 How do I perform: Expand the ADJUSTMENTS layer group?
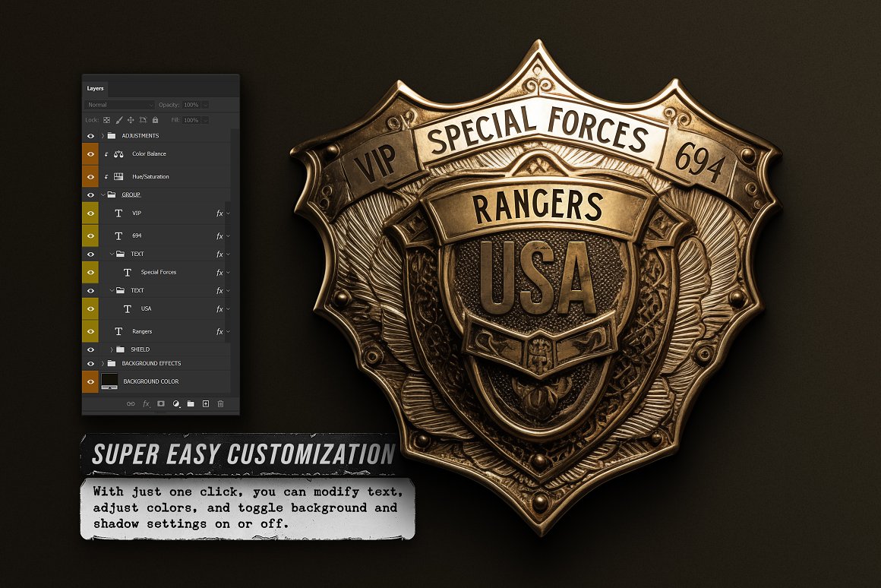102,136
